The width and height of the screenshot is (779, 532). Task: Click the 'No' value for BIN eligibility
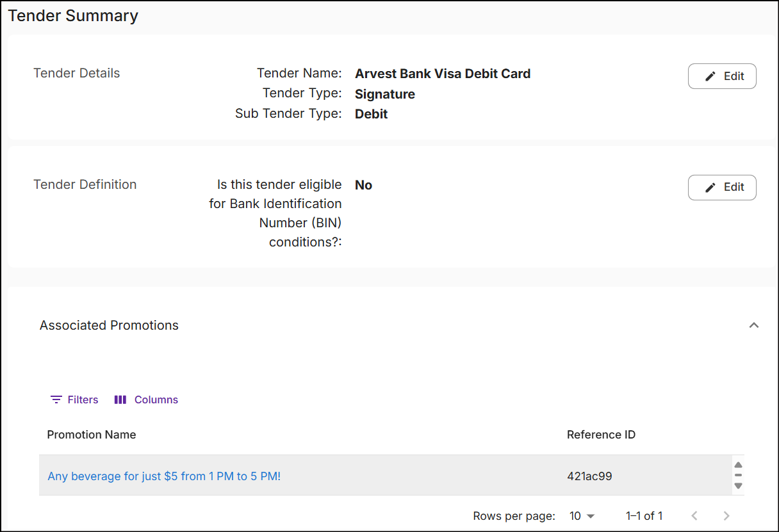pyautogui.click(x=363, y=185)
